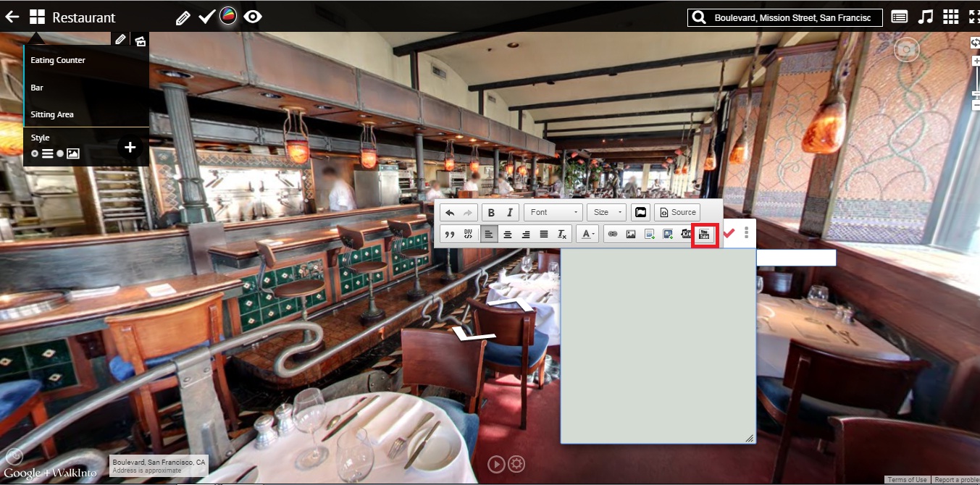Zoom in with the plus control
The height and width of the screenshot is (485, 980).
(976, 62)
